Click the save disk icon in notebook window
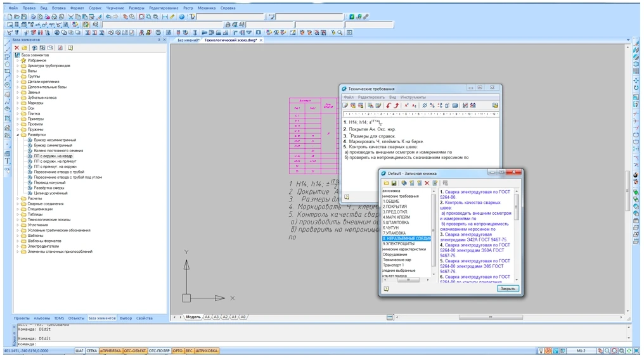Image resolution: width=644 pixels, height=358 pixels. point(394,183)
